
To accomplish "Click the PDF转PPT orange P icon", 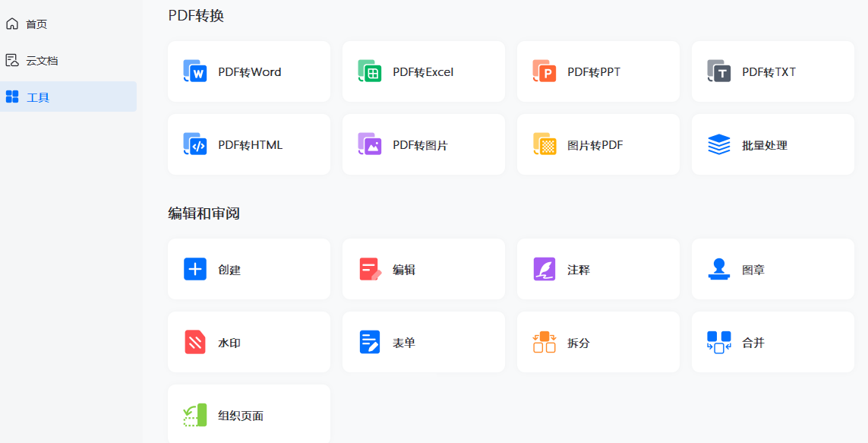I will [544, 71].
